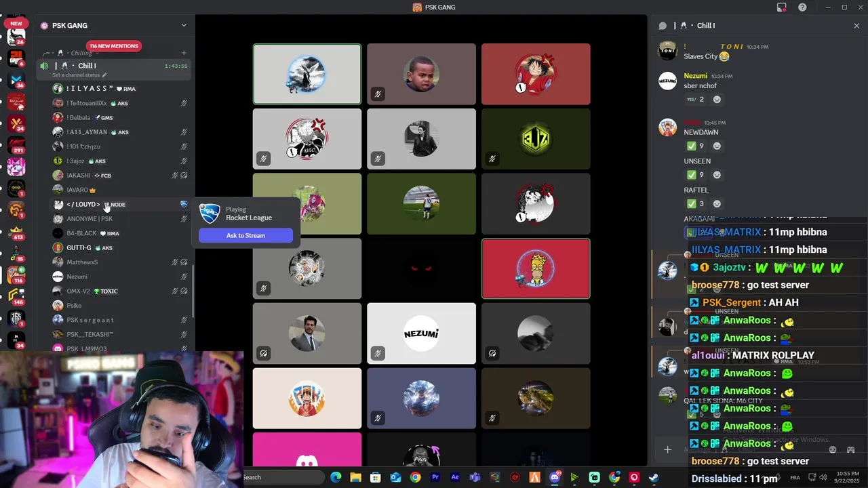This screenshot has height=488, width=868.
Task: Open Microsoft Edge from the taskbar
Action: [x=336, y=477]
